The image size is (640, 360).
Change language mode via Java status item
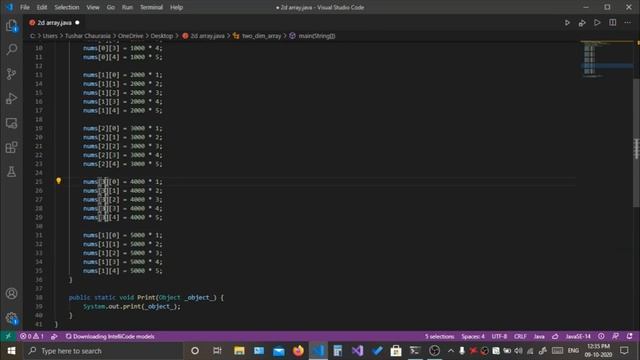539,336
